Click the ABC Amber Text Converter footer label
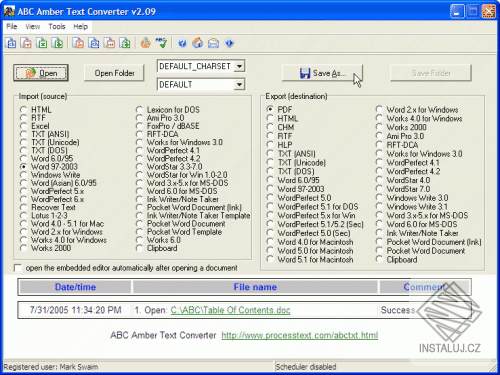 coord(163,335)
